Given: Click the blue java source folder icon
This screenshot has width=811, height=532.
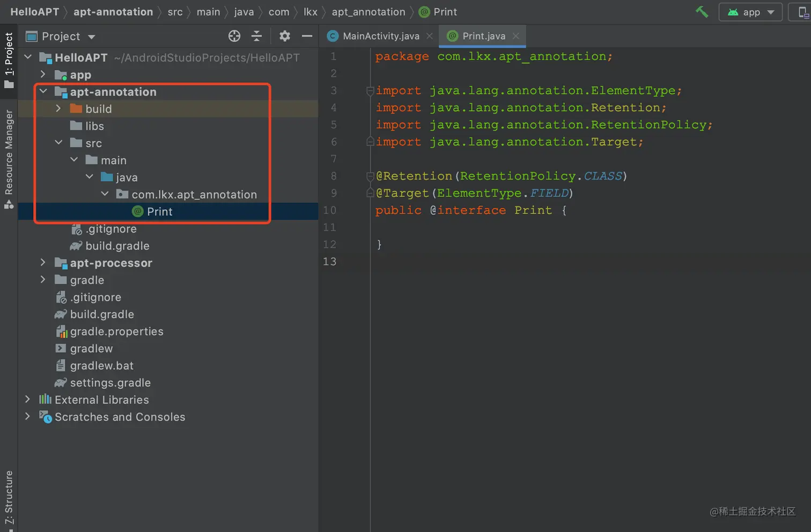Looking at the screenshot, I should tap(107, 177).
